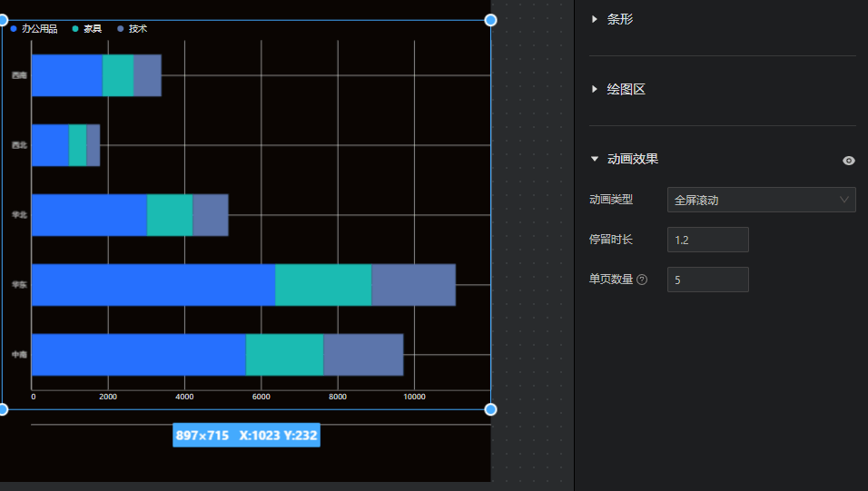Viewport: 868px width, 491px height.
Task: Expand the 绘图区 section
Action: click(625, 89)
